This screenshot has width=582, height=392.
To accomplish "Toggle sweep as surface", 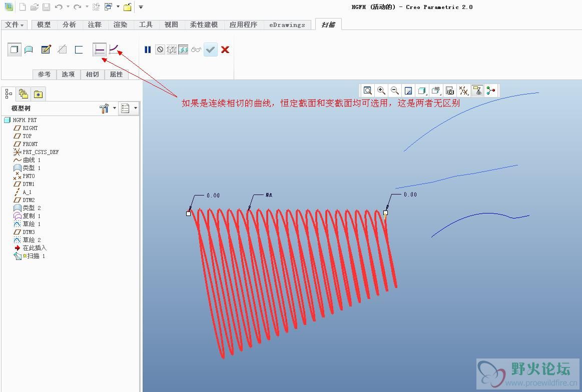I will point(29,49).
